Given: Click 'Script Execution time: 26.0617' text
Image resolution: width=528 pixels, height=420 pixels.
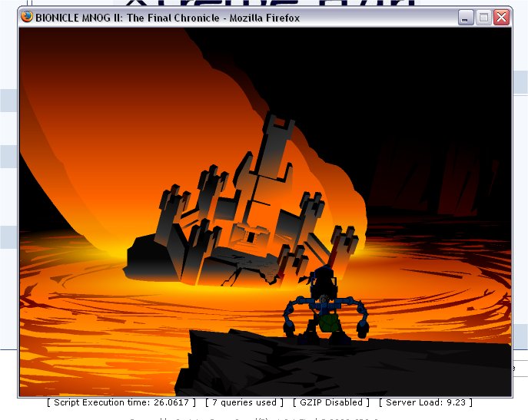Looking at the screenshot, I should (121, 402).
